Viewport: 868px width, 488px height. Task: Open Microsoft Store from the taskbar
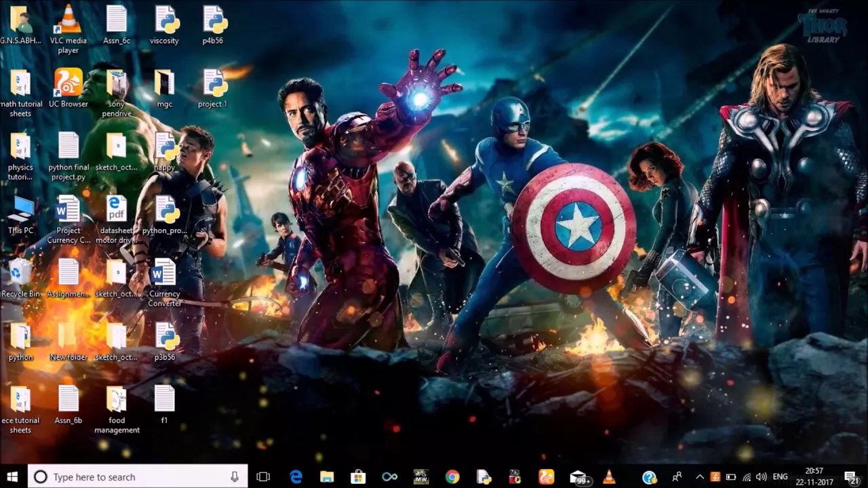click(x=358, y=476)
